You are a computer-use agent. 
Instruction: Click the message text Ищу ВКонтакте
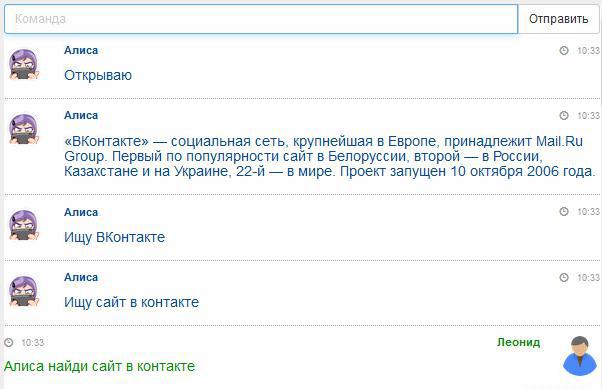[x=114, y=237]
